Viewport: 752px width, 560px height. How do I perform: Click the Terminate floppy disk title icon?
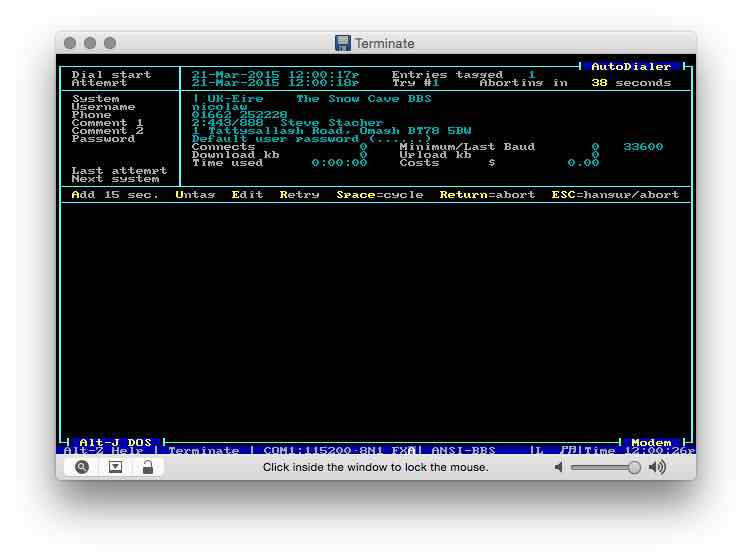342,43
